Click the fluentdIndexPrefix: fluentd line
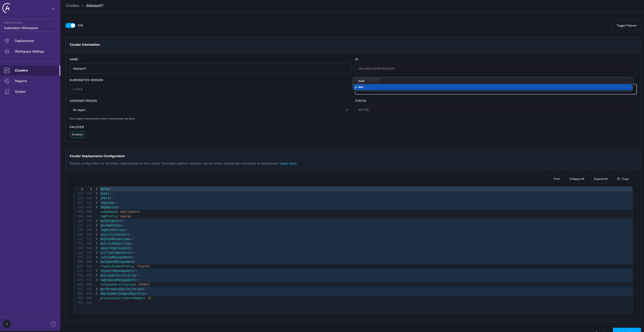 pos(125,266)
